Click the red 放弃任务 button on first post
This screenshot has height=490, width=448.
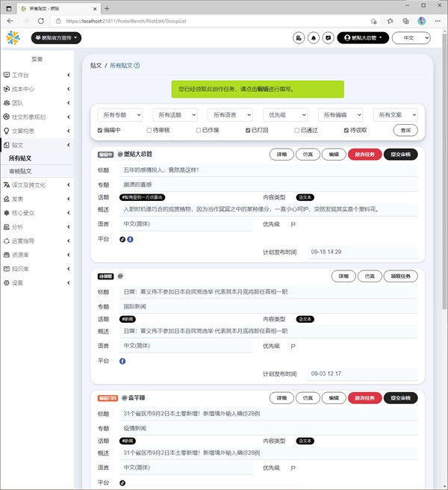(364, 155)
